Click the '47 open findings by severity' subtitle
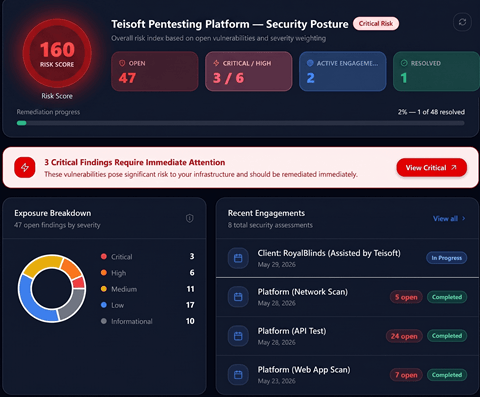 [57, 225]
